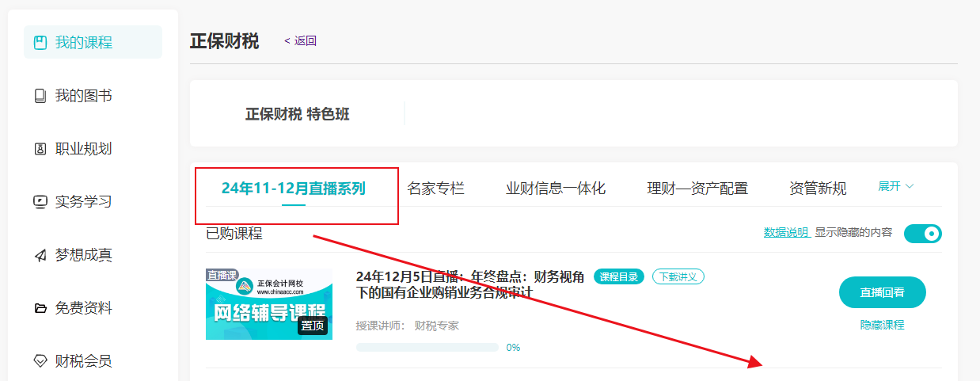Switch to the 名家专栏 tab
The image size is (980, 381).
pyautogui.click(x=435, y=189)
